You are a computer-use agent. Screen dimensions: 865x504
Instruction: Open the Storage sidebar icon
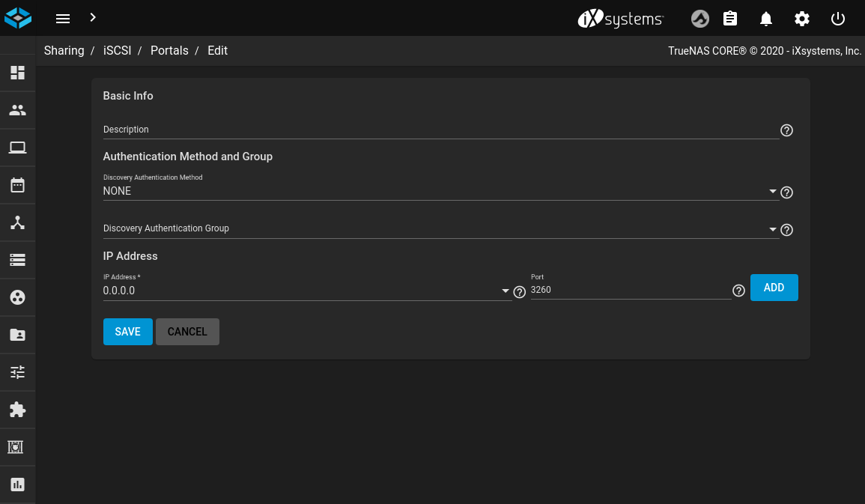point(17,260)
